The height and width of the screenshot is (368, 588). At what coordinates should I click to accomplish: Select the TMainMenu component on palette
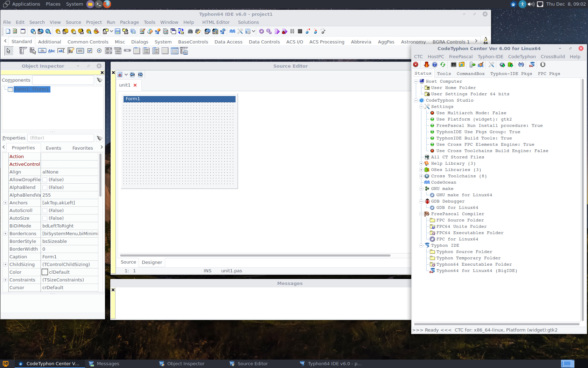pos(23,51)
